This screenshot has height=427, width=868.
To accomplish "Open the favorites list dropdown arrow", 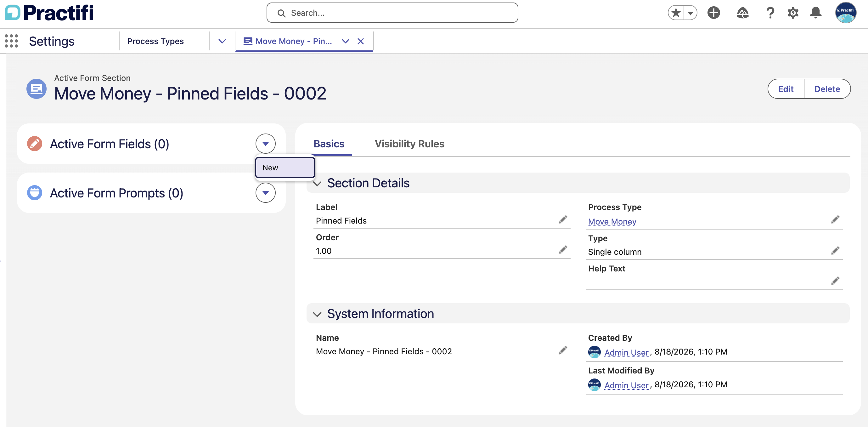I will pos(690,13).
